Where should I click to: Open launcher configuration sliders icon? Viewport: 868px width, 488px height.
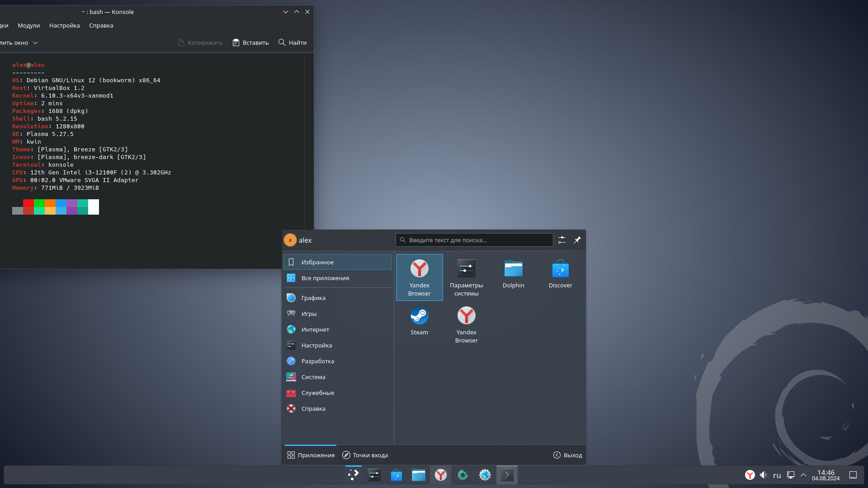561,240
